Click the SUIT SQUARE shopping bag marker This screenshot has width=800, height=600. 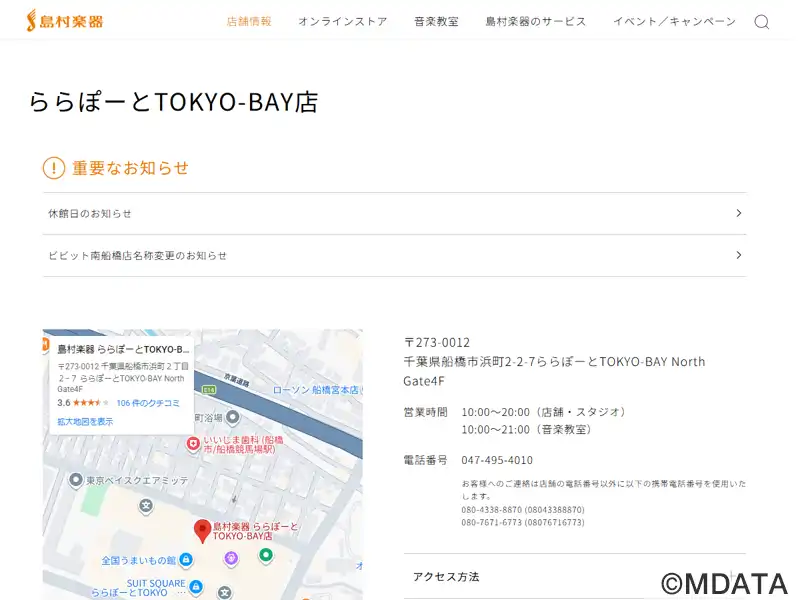(195, 585)
